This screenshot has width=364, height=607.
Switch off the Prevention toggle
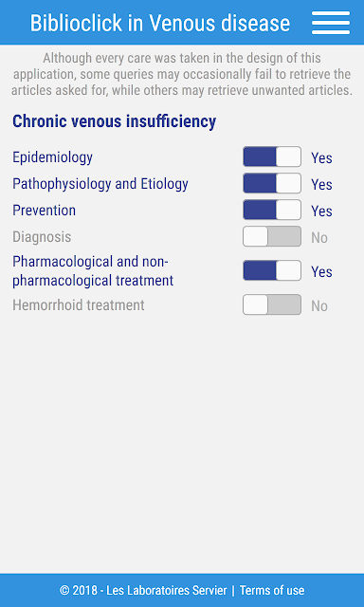(x=272, y=210)
